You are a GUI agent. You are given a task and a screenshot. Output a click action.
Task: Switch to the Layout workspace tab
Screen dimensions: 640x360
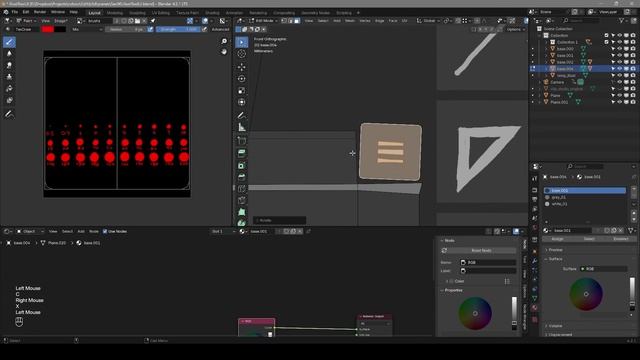click(x=94, y=13)
